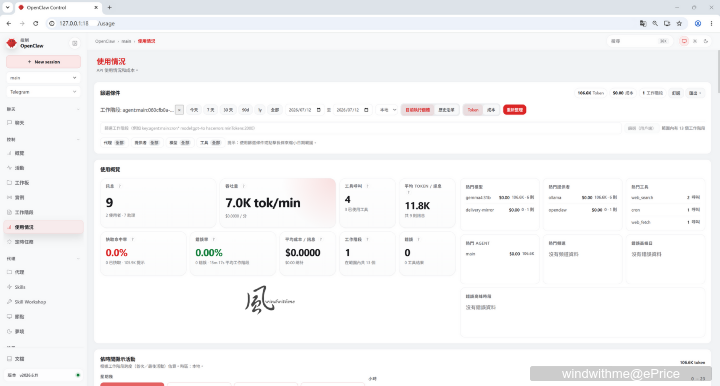This screenshot has height=386, width=720.
Task: Select the 7天 date range button
Action: (210, 110)
